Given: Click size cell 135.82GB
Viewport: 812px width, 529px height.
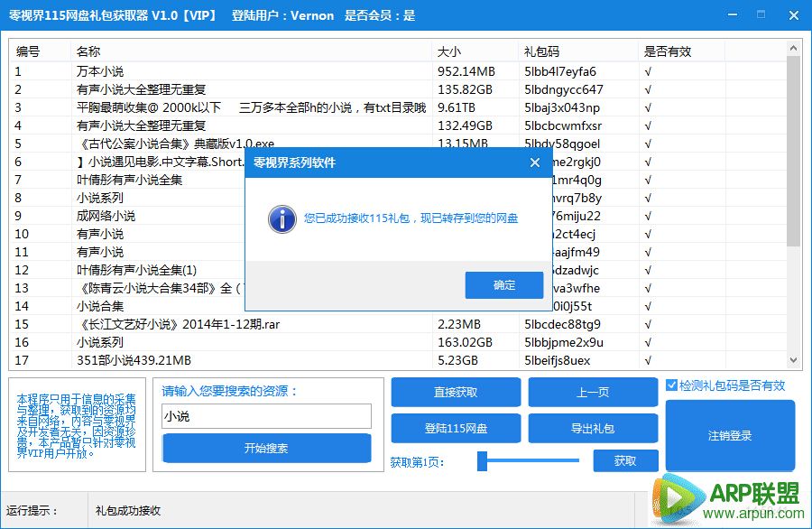Looking at the screenshot, I should [465, 89].
